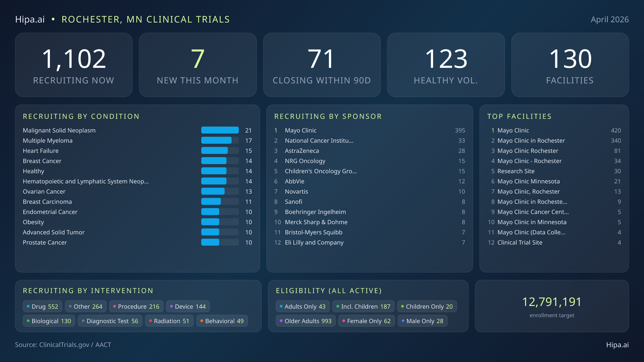This screenshot has width=644, height=362.
Task: Click the Research Site facility row
Action: tap(554, 171)
